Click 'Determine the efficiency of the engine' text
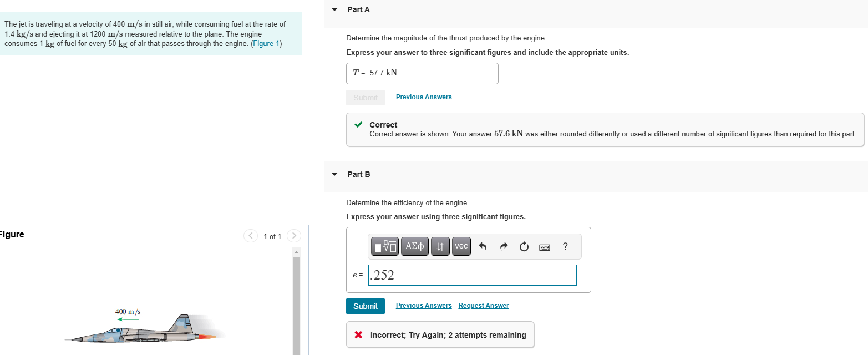 tap(408, 203)
